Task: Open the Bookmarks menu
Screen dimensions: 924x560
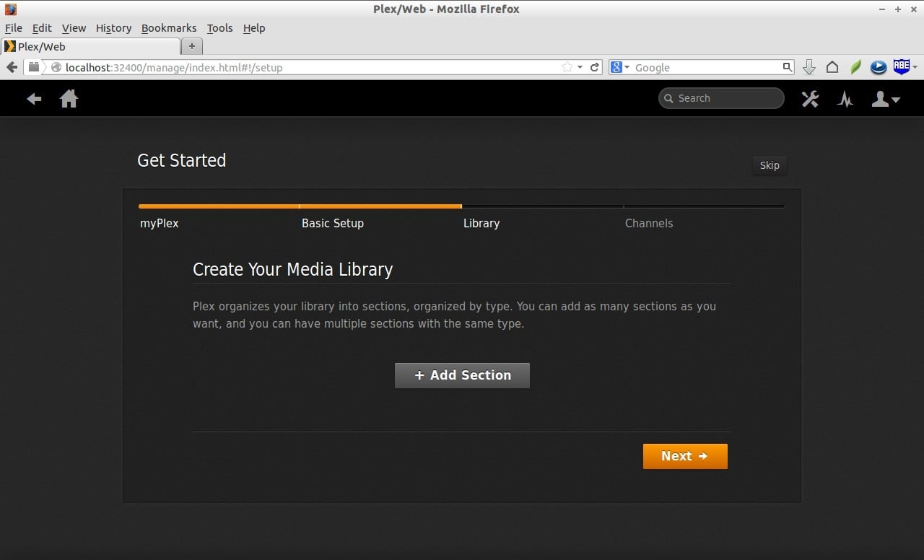Action: pyautogui.click(x=169, y=28)
